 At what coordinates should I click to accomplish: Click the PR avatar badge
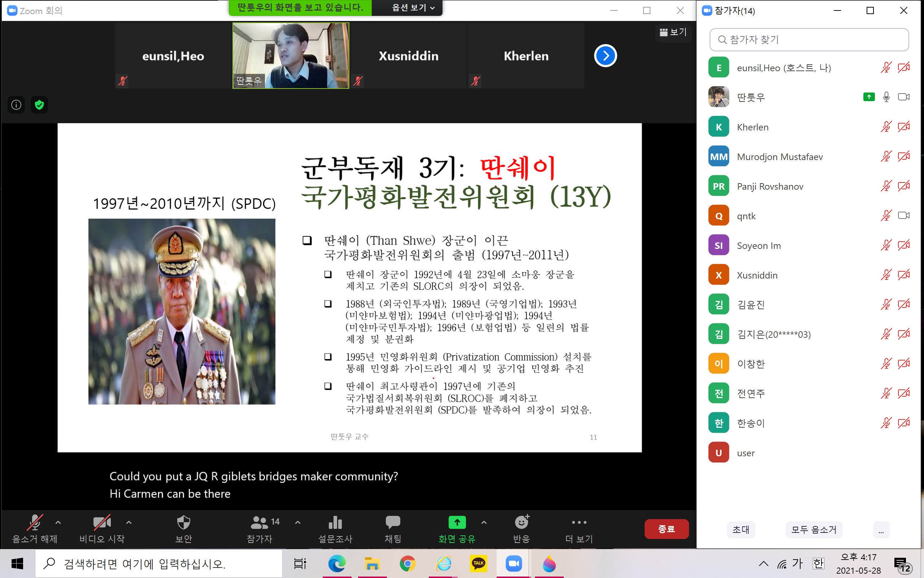coord(718,186)
